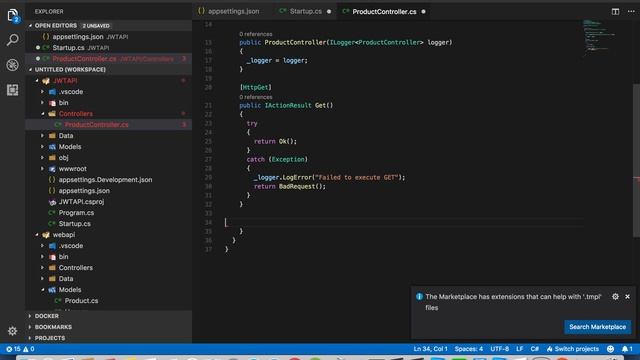Open the Search view in activity bar

pyautogui.click(x=12, y=40)
